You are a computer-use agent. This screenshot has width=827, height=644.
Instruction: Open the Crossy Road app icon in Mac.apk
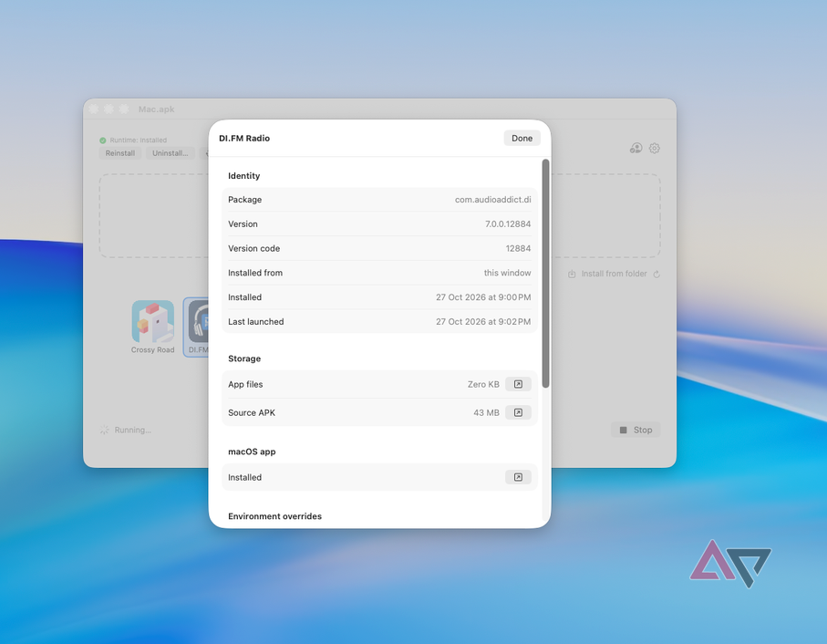153,322
